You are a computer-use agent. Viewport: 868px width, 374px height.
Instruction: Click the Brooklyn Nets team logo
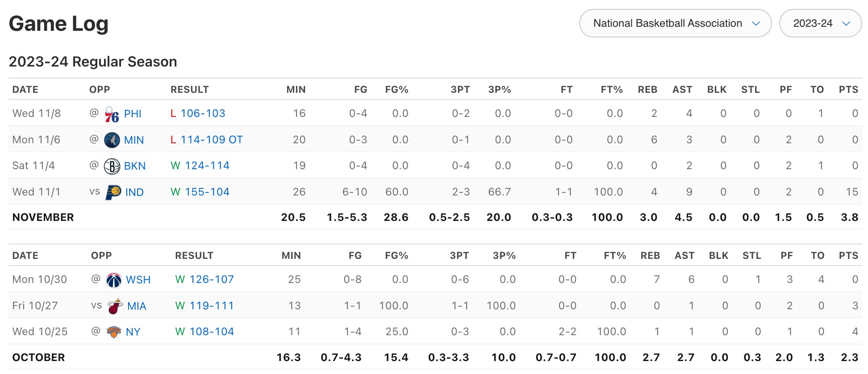click(112, 166)
